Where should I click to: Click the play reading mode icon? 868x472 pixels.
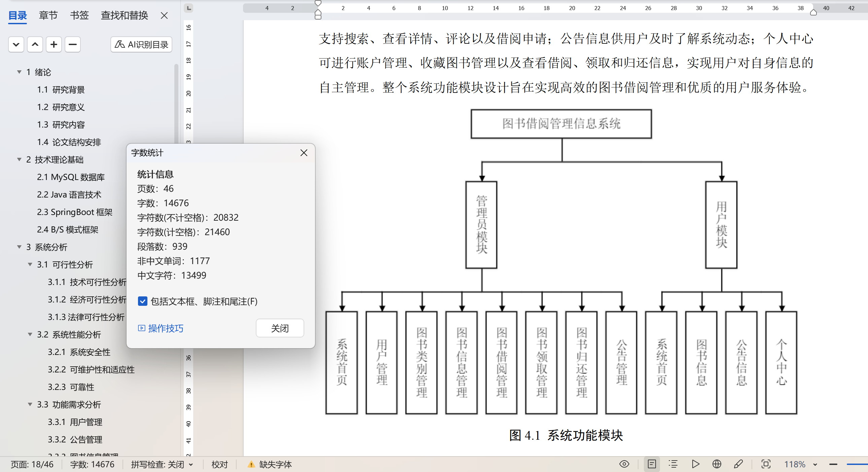[695, 464]
